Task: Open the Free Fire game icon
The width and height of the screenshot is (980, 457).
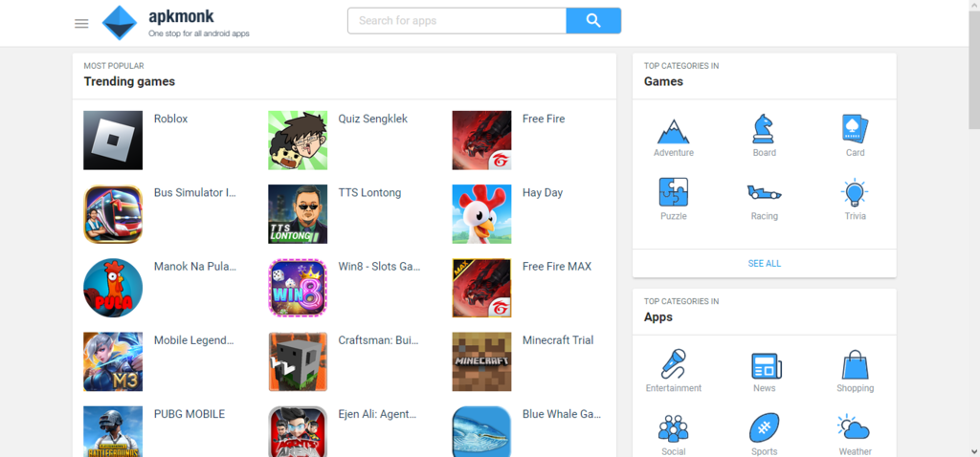Action: 482,141
